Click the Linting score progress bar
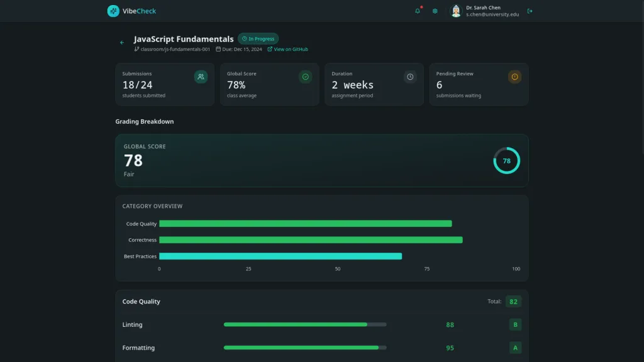This screenshot has height=362, width=644. 305,325
